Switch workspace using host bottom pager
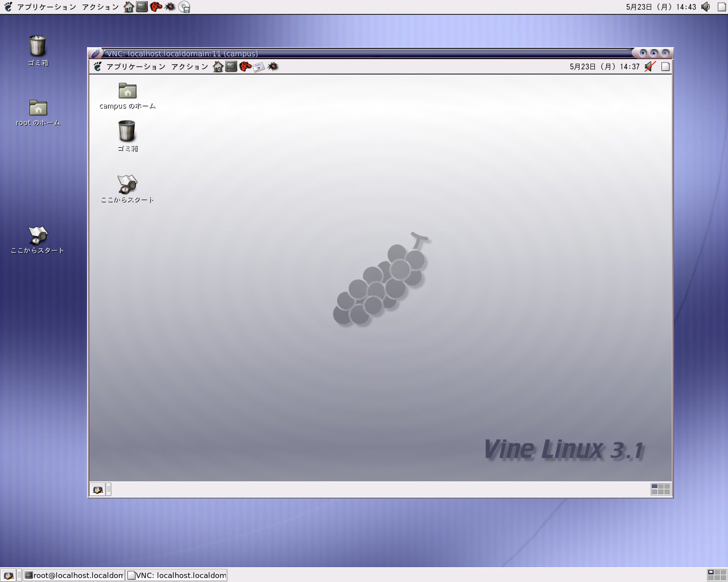The width and height of the screenshot is (728, 582). (x=717, y=575)
